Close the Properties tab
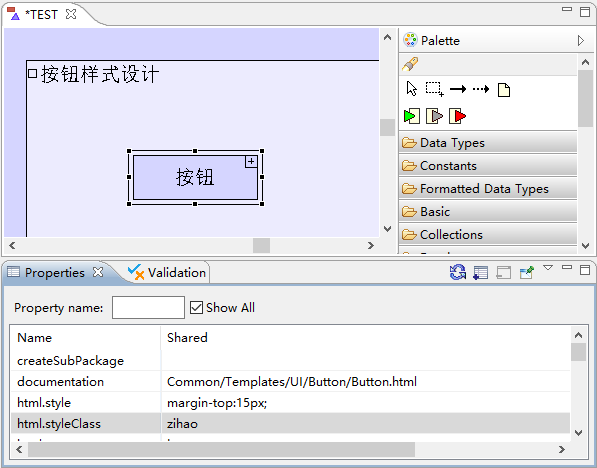 [98, 272]
